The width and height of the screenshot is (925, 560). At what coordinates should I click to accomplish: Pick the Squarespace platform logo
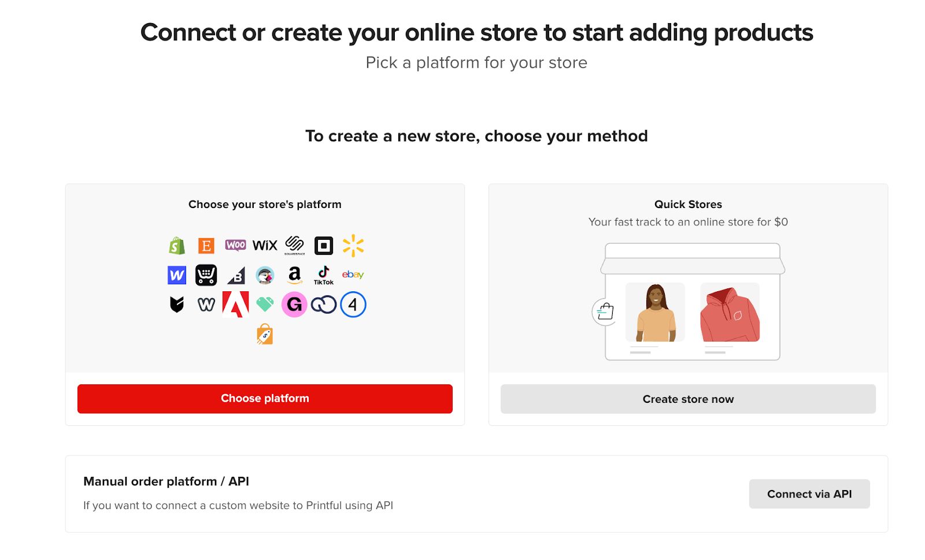coord(294,245)
